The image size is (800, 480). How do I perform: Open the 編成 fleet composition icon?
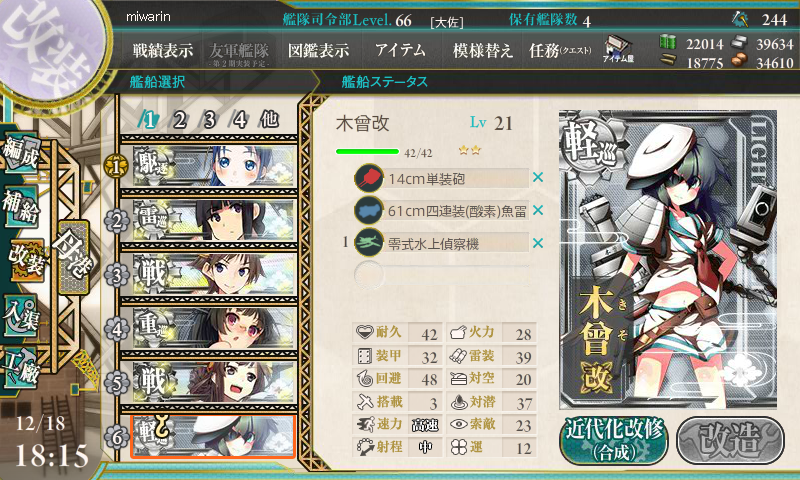tap(20, 153)
